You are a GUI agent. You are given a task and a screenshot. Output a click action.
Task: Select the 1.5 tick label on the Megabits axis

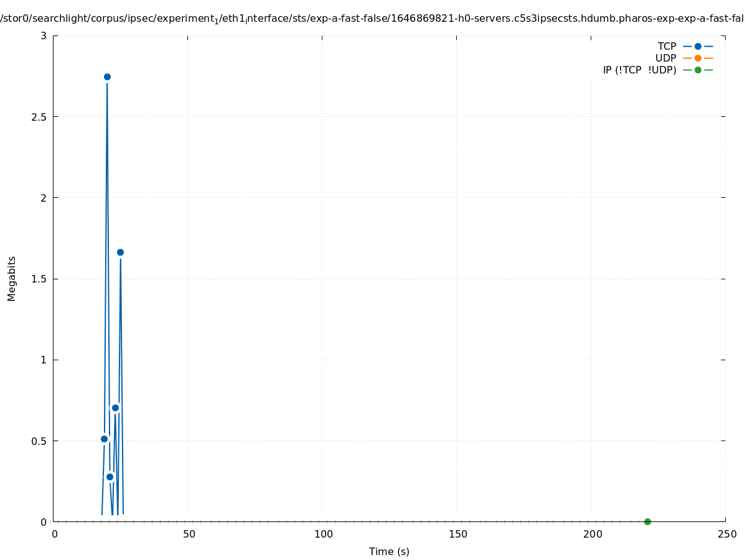(39, 279)
